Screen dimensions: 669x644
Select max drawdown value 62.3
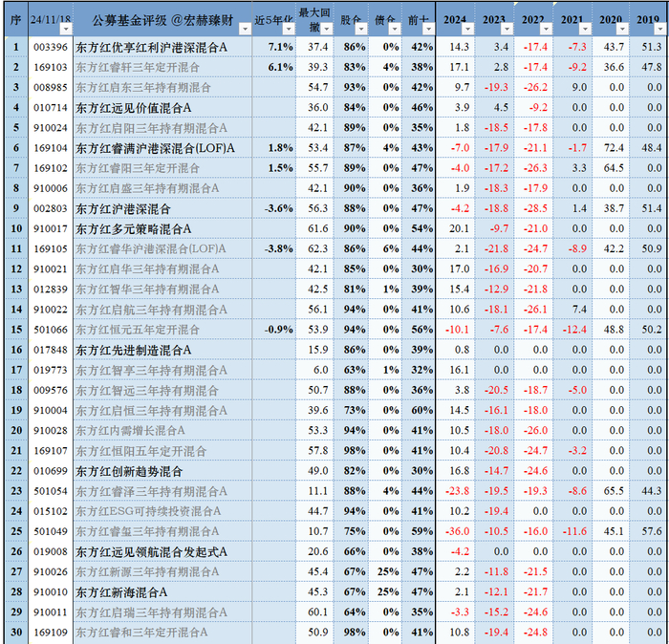pyautogui.click(x=318, y=249)
